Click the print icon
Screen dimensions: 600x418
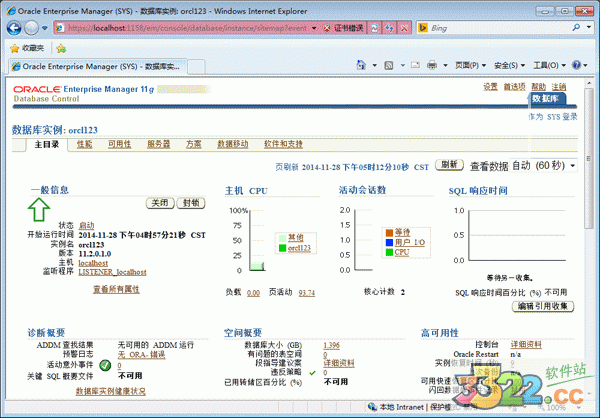(x=432, y=65)
